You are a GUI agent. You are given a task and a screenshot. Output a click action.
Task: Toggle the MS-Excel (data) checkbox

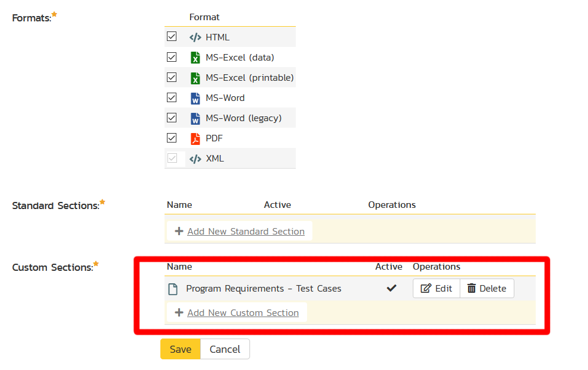172,57
